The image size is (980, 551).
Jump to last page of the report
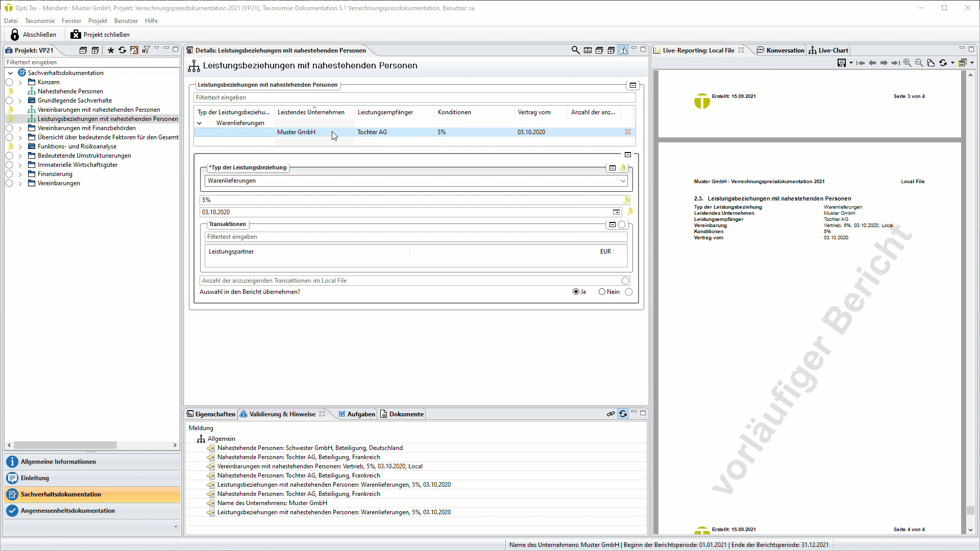(x=896, y=63)
